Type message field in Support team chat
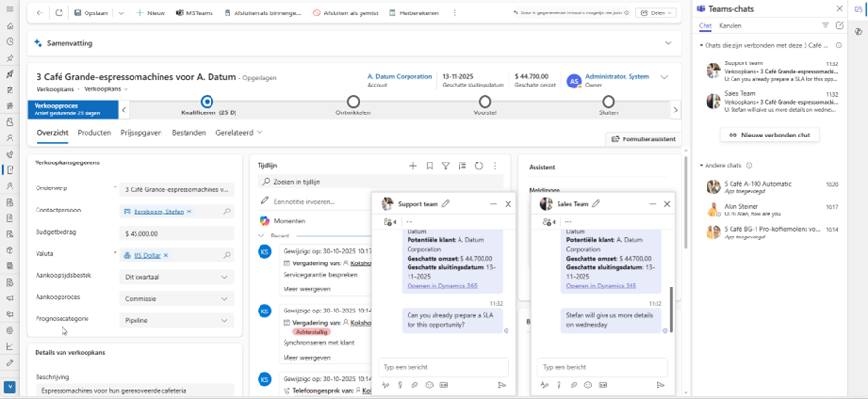The image size is (868, 399). (443, 367)
